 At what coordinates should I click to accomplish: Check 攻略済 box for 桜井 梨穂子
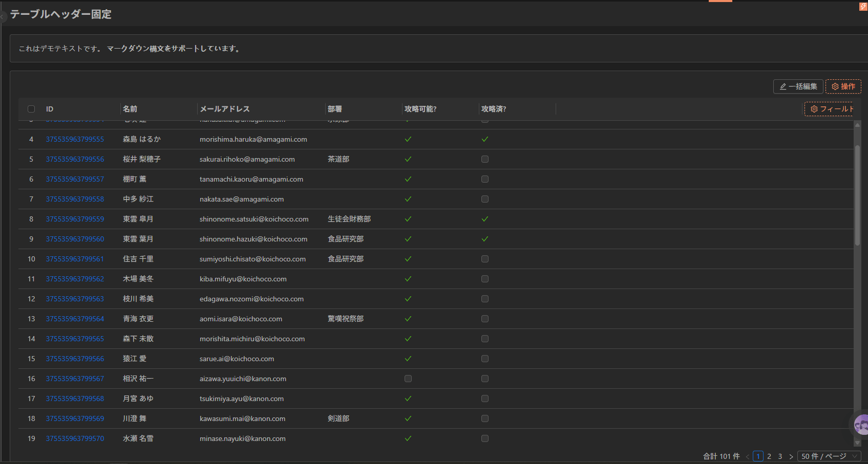pos(485,159)
